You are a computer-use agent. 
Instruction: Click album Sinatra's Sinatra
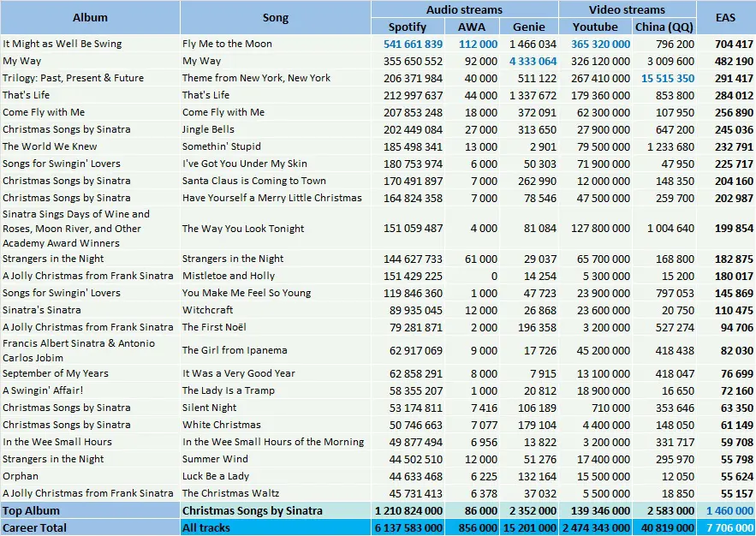pos(41,310)
